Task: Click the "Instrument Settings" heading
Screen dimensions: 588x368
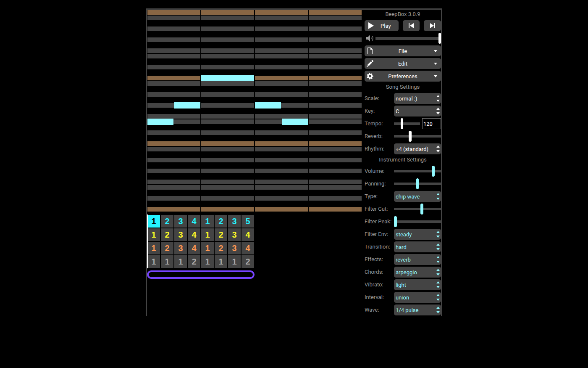Action: tap(403, 160)
